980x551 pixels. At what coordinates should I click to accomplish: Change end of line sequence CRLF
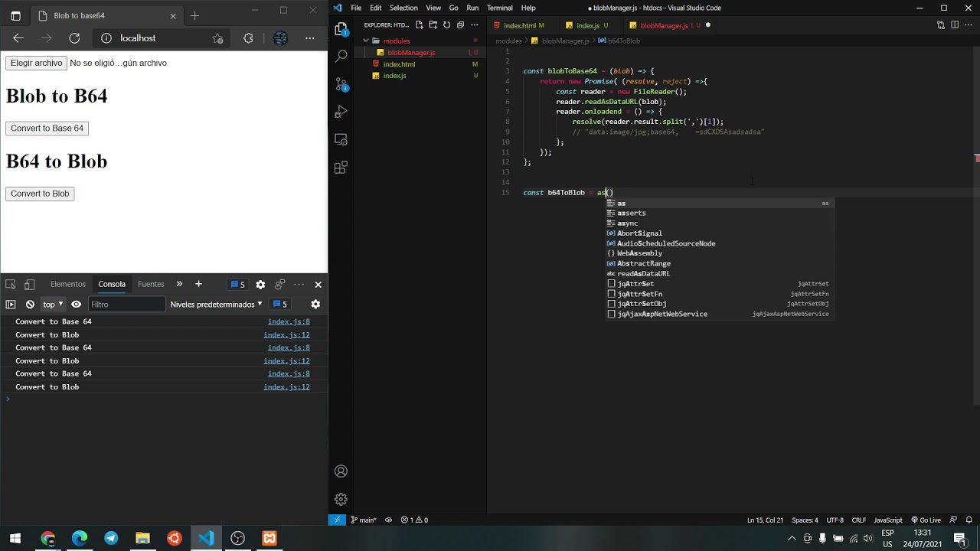click(x=859, y=520)
